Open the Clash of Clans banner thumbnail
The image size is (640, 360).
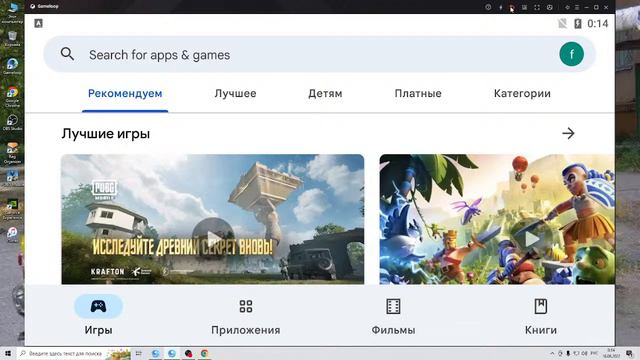click(x=497, y=219)
